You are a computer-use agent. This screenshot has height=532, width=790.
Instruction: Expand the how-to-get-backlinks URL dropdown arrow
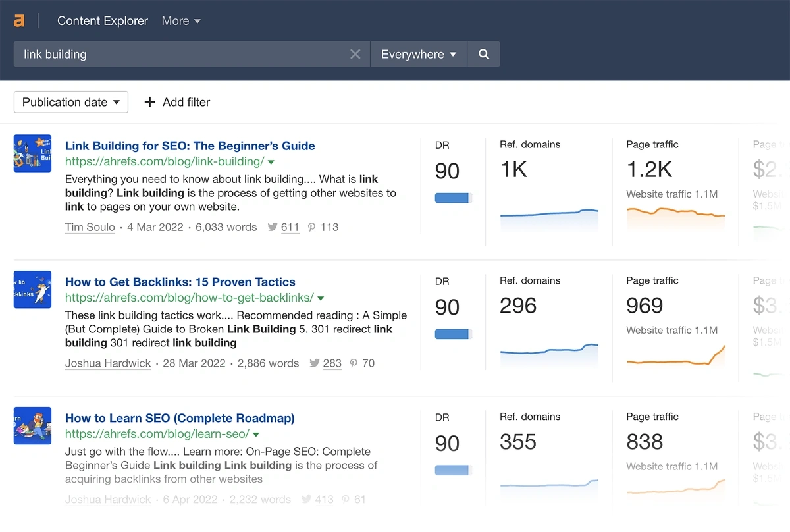click(x=321, y=298)
